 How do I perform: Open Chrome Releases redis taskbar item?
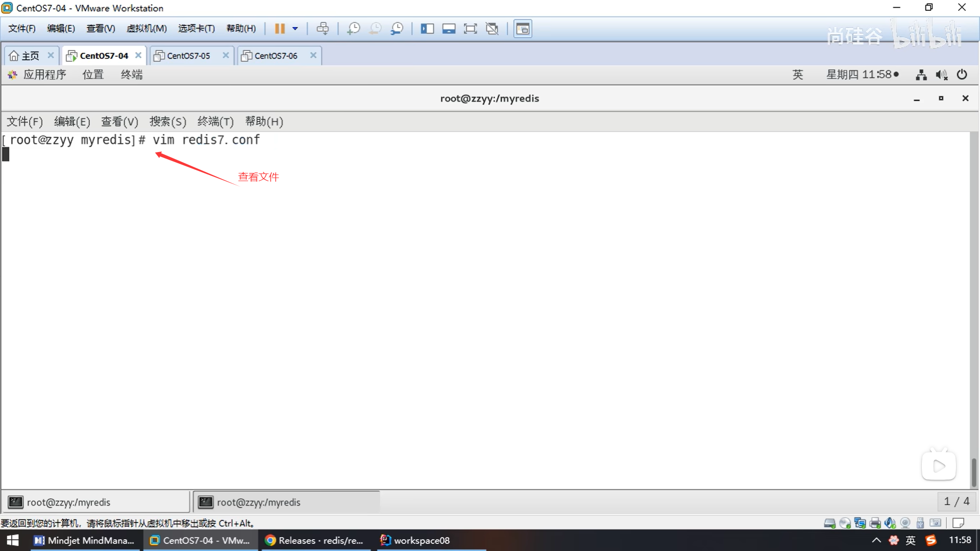tap(314, 540)
